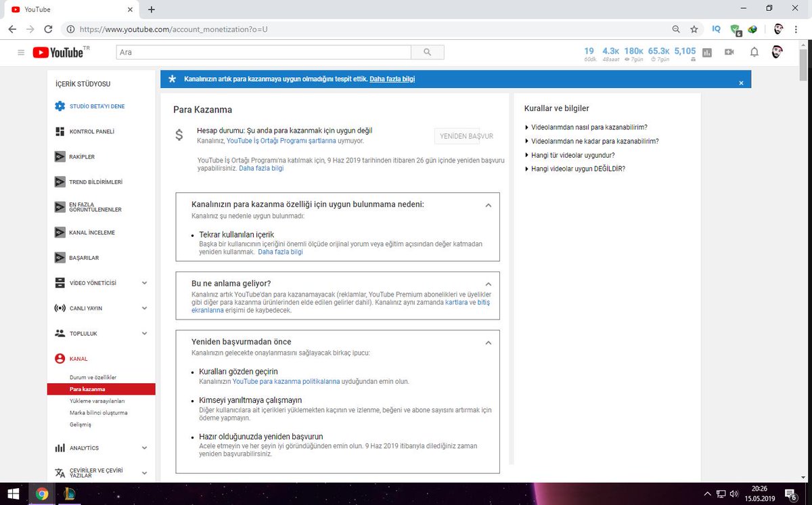Click the YENİDEN BAŞVUR button
The width and height of the screenshot is (812, 505).
466,136
